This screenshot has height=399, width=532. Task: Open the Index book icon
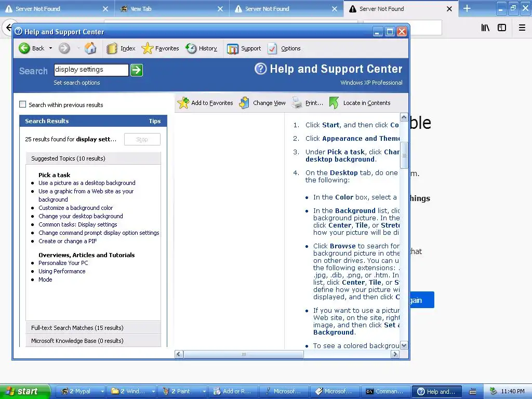(112, 48)
